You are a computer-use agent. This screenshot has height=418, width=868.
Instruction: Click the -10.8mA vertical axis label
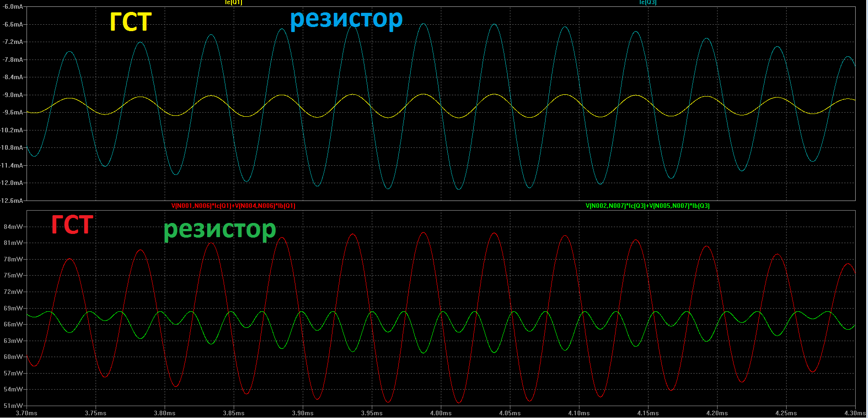click(x=11, y=148)
